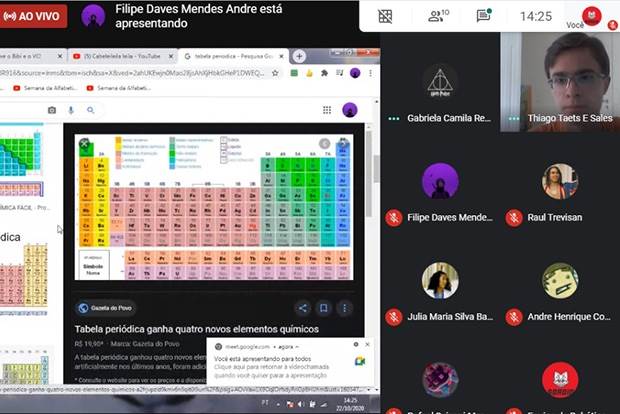Click the tile layout icon in Meet header
Screen dimensions: 620x414
pos(386,16)
